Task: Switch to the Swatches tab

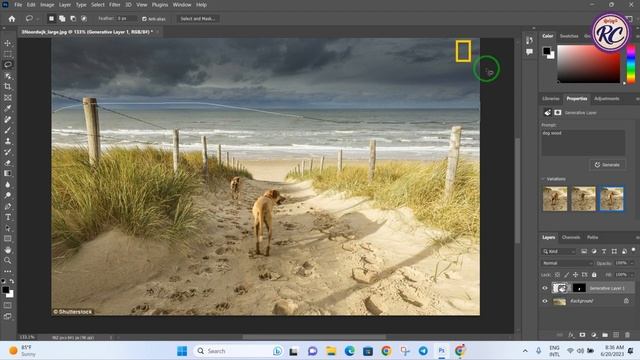Action: tap(569, 36)
